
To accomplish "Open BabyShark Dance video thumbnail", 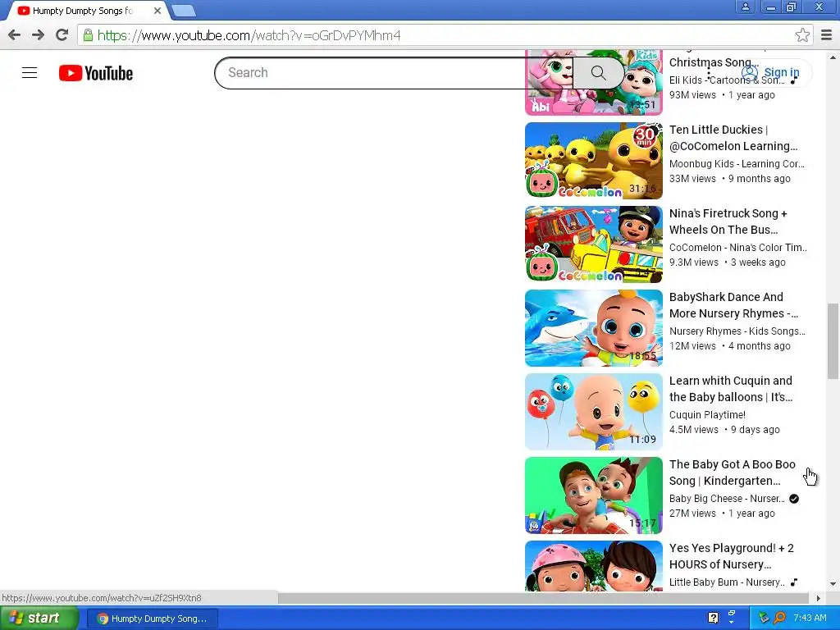I will [x=594, y=328].
